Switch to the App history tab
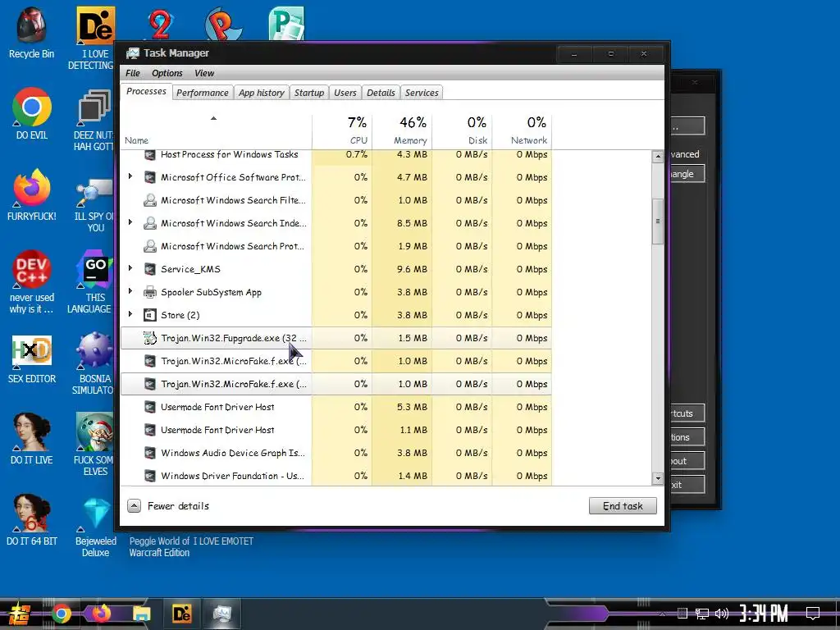 pyautogui.click(x=262, y=93)
